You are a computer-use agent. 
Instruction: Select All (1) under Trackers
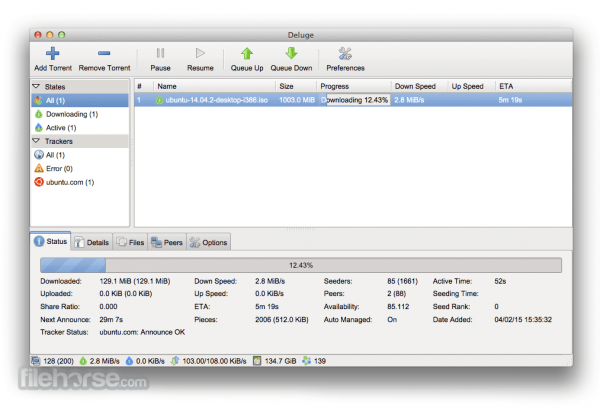point(80,155)
